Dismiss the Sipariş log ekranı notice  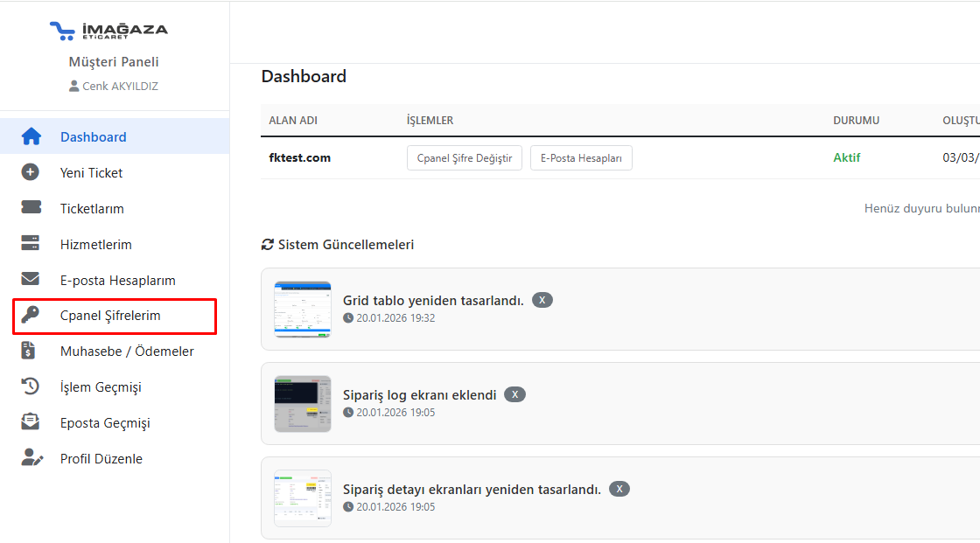[515, 394]
